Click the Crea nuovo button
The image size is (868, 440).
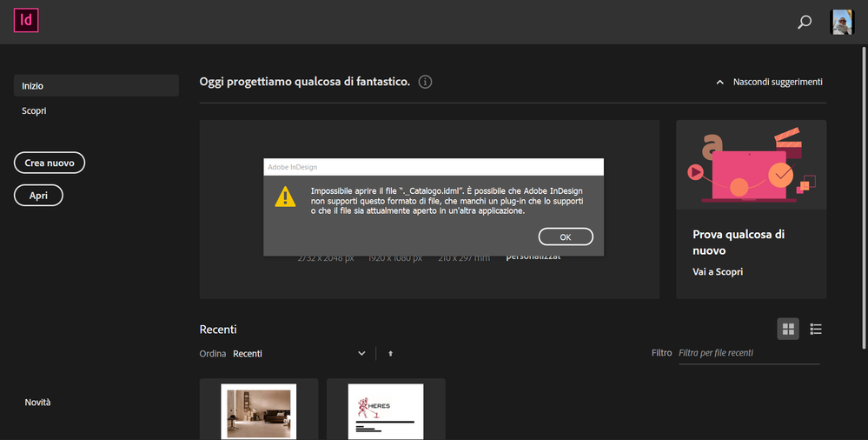coord(50,163)
